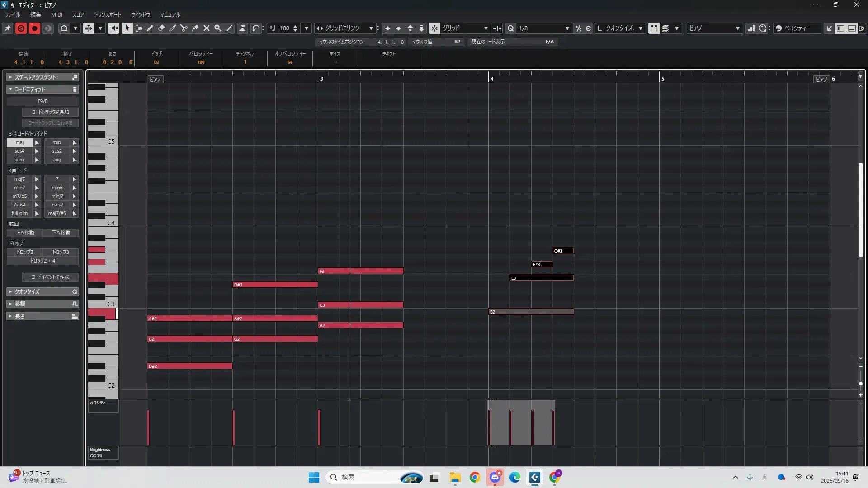The height and width of the screenshot is (488, 868).
Task: Click the vertical zoom slider handle
Action: pos(860,384)
